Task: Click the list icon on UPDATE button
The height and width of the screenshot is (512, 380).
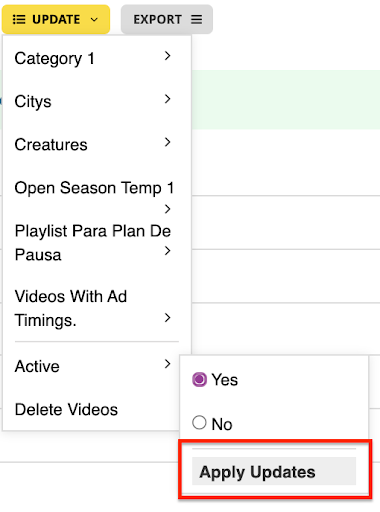Action: pyautogui.click(x=19, y=20)
